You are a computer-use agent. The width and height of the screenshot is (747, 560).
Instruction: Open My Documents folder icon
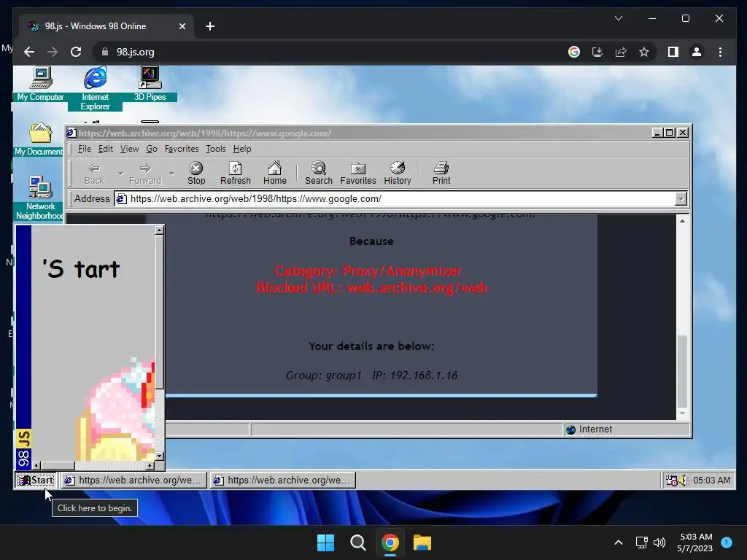click(39, 139)
